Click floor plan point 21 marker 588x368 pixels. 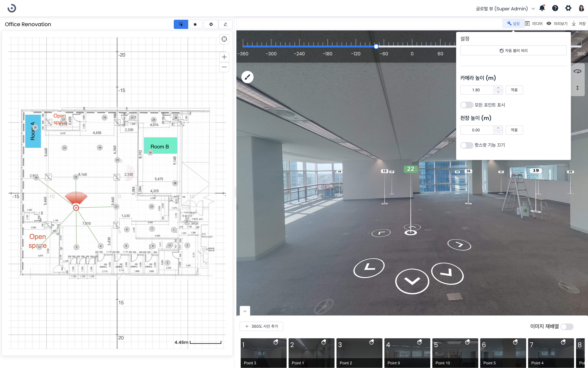click(116, 207)
